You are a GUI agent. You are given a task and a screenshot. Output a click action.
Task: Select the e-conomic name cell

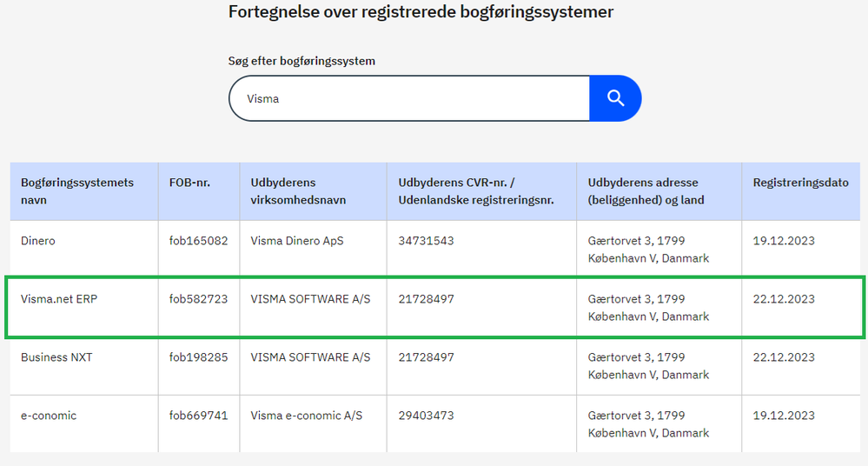49,416
